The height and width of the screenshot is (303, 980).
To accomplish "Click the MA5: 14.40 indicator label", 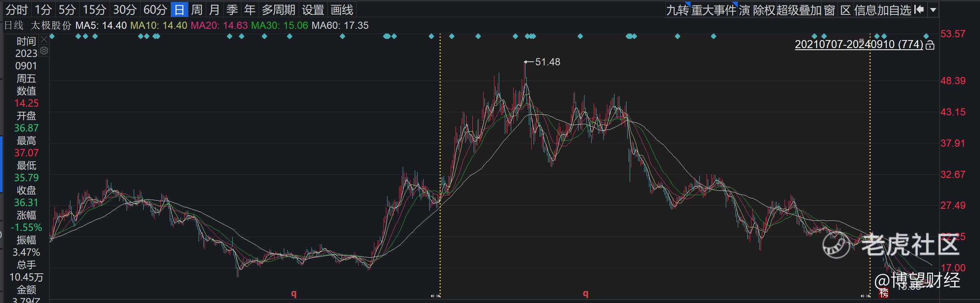I will 101,26.
